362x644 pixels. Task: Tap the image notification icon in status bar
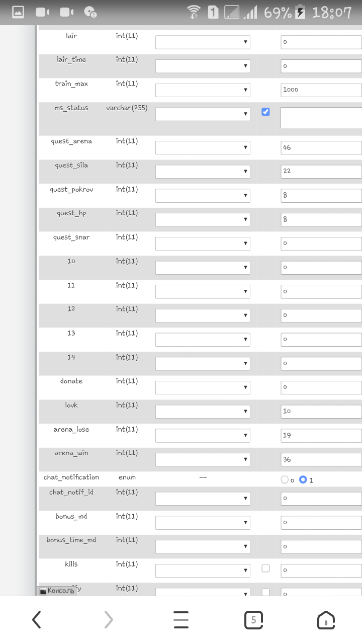[x=18, y=12]
